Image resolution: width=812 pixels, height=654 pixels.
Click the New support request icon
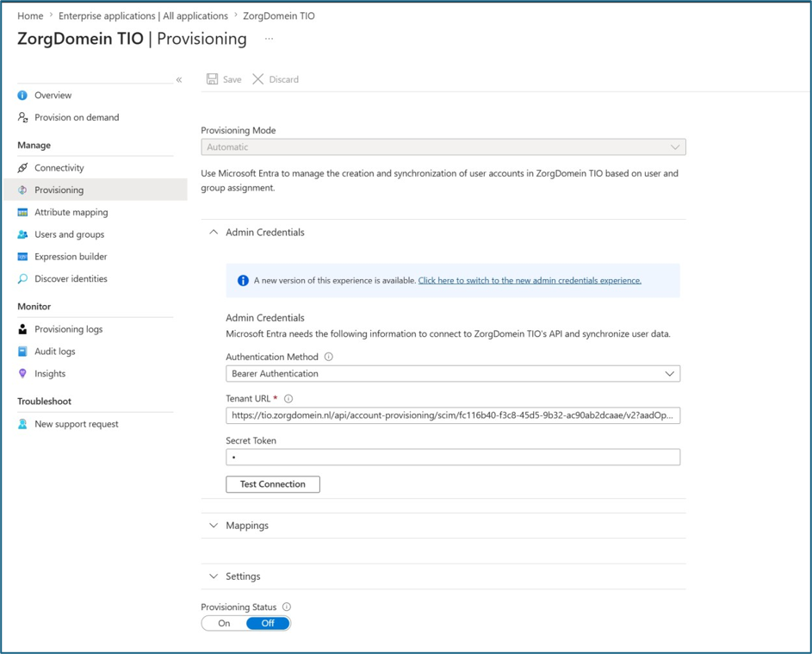click(22, 424)
